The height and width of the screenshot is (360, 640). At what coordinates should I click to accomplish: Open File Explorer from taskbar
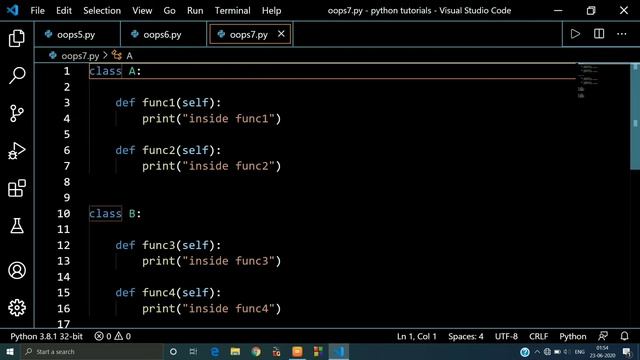235,351
